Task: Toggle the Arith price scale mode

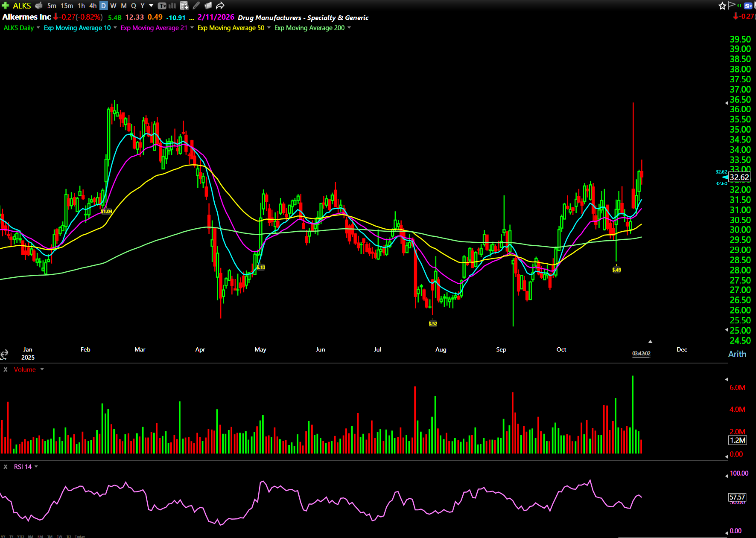Action: [737, 354]
